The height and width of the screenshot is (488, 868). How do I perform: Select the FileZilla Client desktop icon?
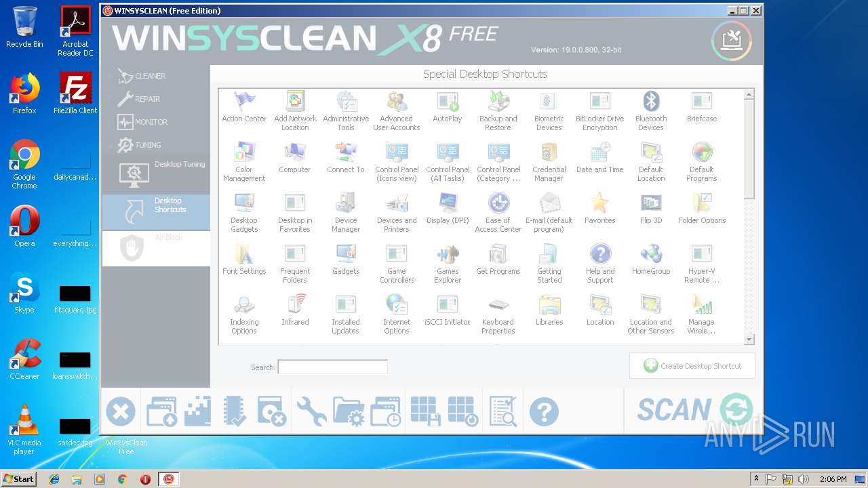[x=75, y=94]
